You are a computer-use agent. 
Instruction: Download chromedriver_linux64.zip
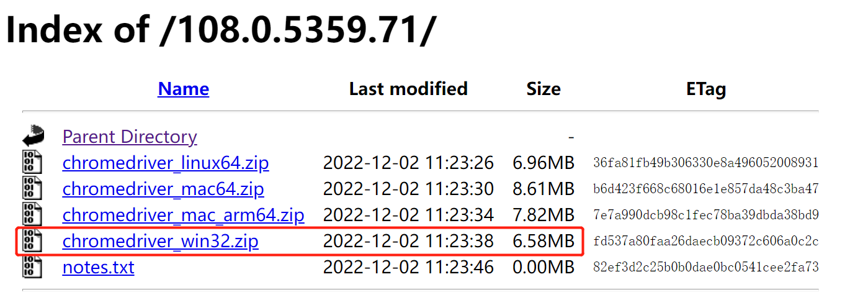coord(166,163)
